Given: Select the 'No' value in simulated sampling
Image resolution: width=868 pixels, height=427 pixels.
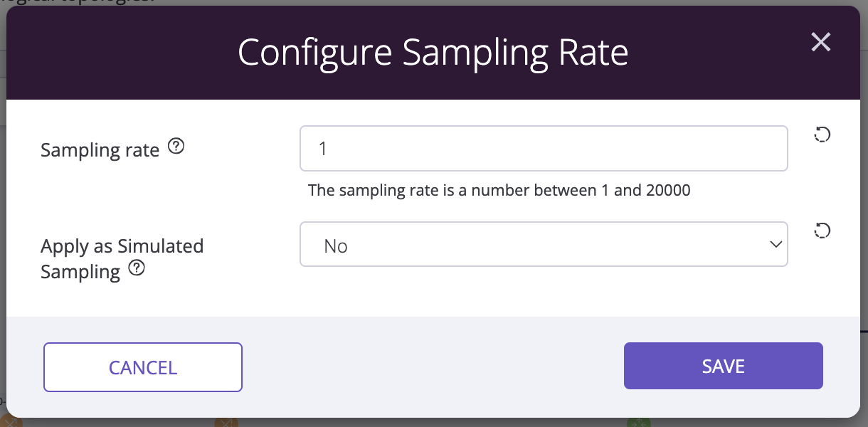Looking at the screenshot, I should coord(336,246).
